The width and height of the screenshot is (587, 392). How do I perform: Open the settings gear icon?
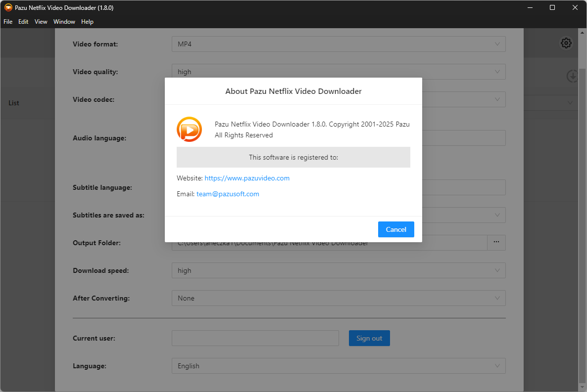pyautogui.click(x=566, y=43)
